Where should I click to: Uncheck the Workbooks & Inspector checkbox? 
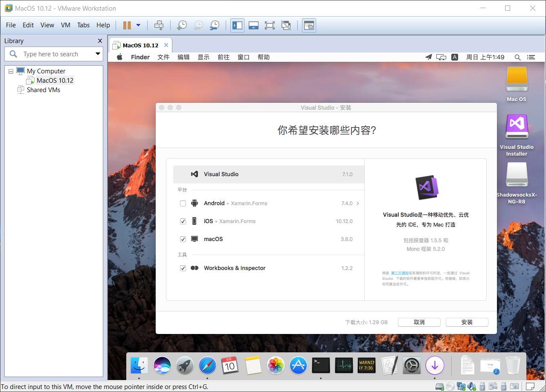tap(183, 268)
